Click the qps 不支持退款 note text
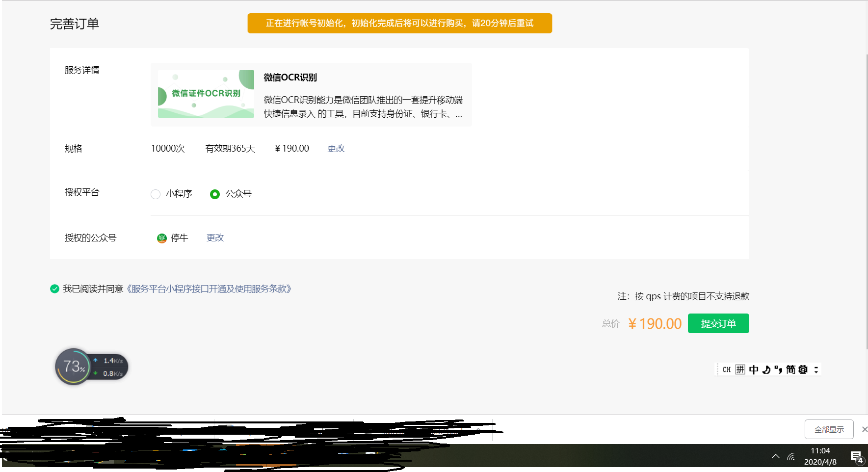 684,296
